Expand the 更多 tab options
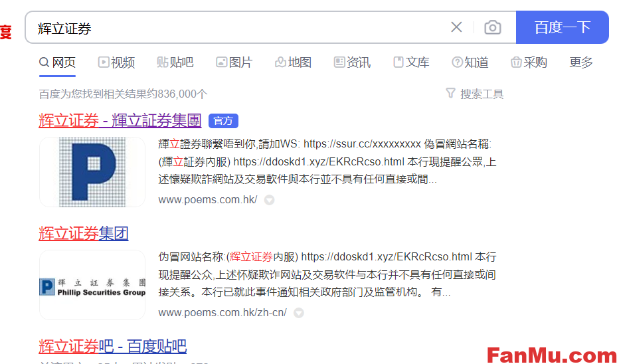This screenshot has width=617, height=364. (580, 62)
